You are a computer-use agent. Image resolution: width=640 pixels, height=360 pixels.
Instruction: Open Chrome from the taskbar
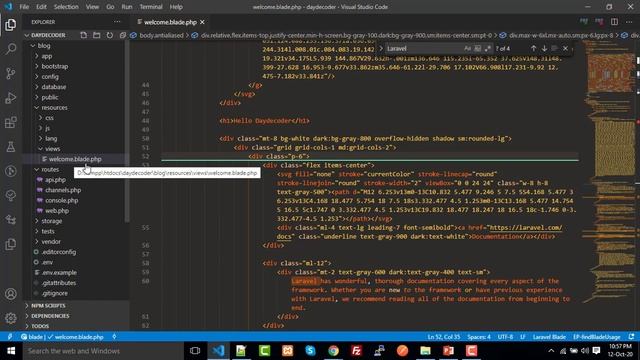coord(333,351)
